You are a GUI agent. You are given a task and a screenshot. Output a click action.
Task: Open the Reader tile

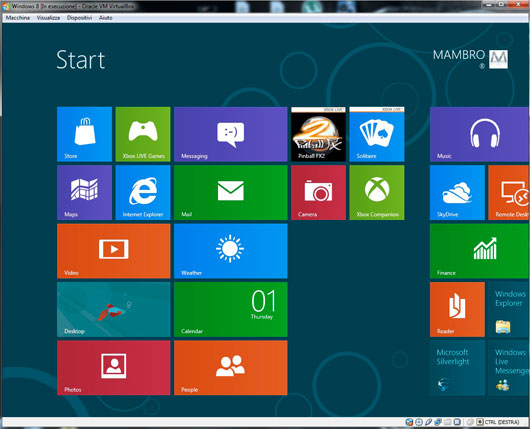click(457, 309)
